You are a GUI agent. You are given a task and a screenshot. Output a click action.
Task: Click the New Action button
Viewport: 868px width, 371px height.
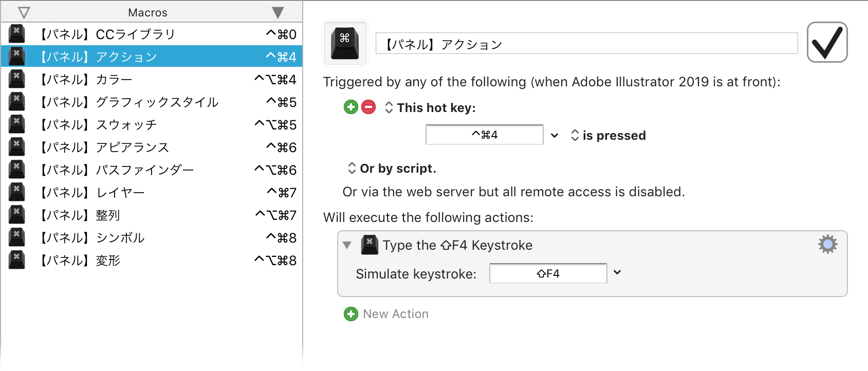click(x=386, y=314)
